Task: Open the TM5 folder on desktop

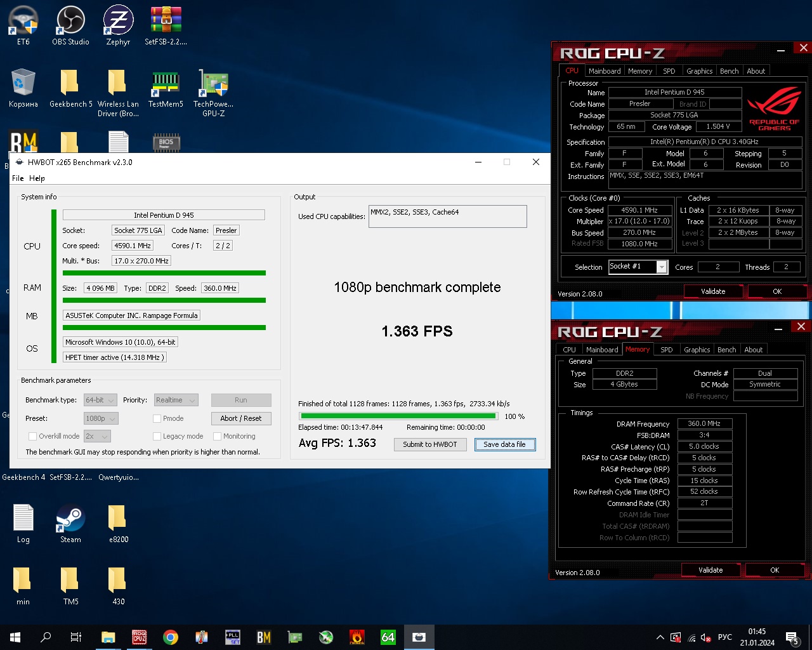Action: [70, 585]
